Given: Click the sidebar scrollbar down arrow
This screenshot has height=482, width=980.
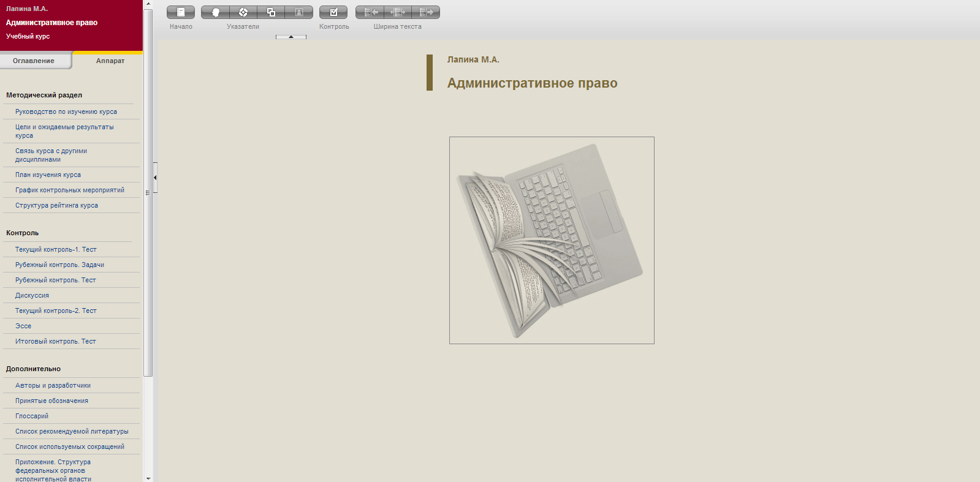Looking at the screenshot, I should [x=148, y=478].
